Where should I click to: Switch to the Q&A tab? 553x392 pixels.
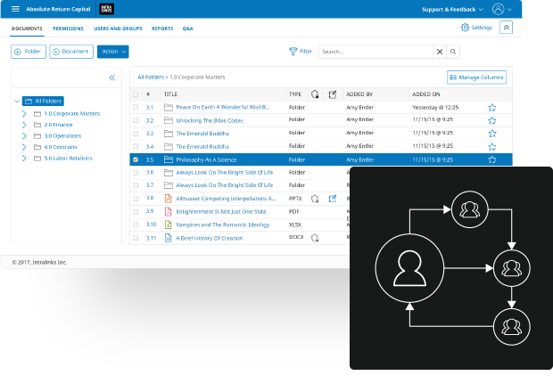[x=187, y=29]
